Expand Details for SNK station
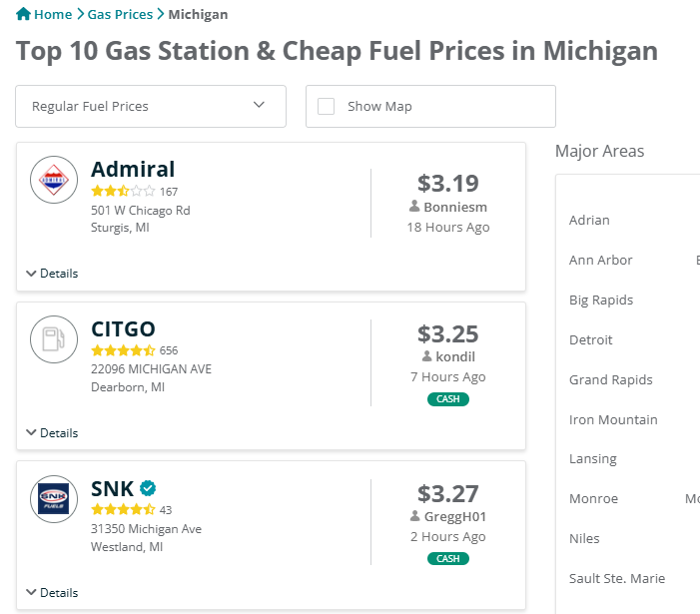 (x=52, y=593)
